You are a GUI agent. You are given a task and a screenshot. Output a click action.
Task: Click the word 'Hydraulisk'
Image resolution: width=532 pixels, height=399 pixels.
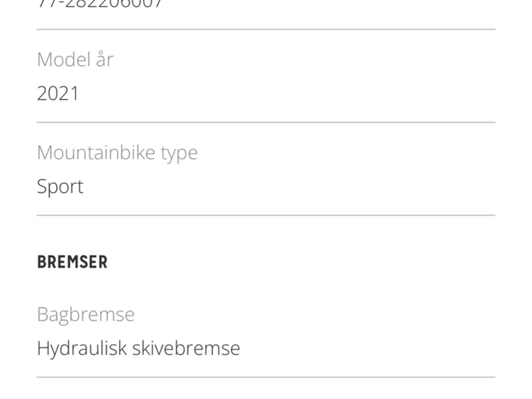tap(82, 348)
